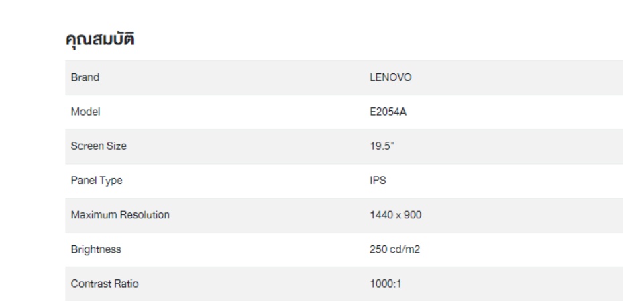Click the 1440 x 900 resolution value
Image resolution: width=644 pixels, height=301 pixels.
395,215
